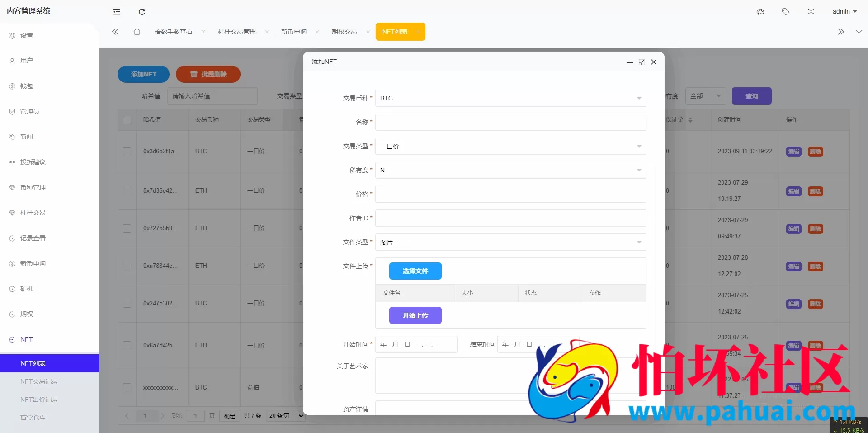
Task: Open 矿机 in the sidebar
Action: pyautogui.click(x=50, y=289)
